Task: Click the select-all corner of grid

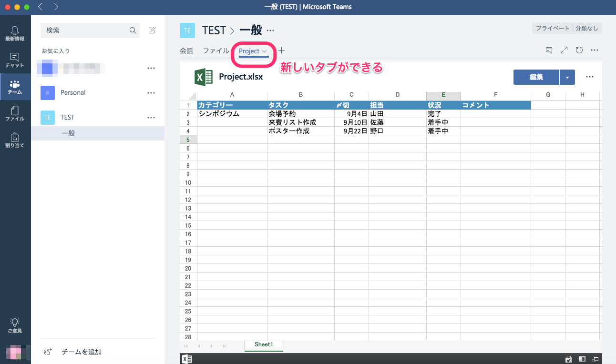Action: [188, 96]
